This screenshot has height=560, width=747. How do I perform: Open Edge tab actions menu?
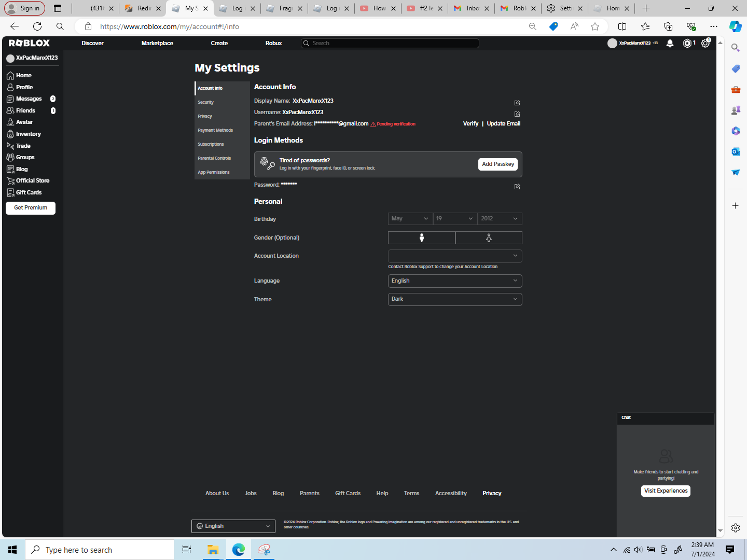pyautogui.click(x=58, y=8)
